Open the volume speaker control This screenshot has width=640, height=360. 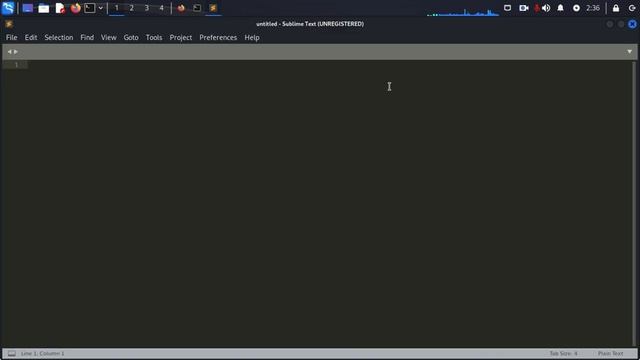[546, 8]
